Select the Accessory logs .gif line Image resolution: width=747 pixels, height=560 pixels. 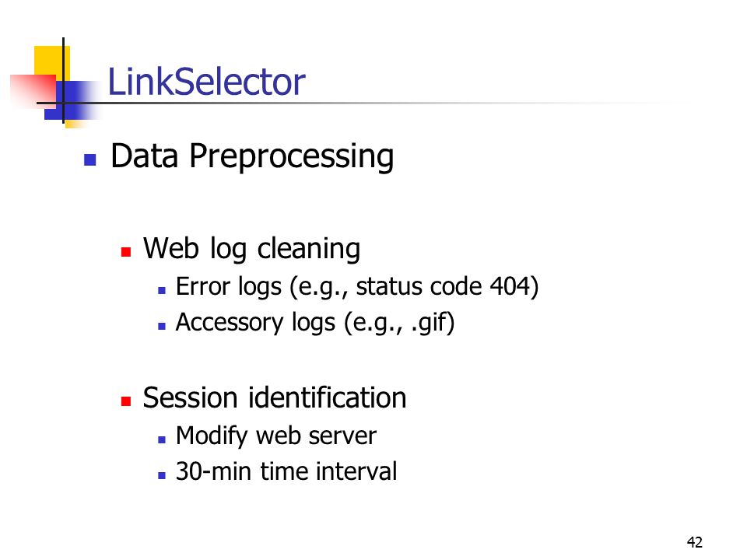pos(315,323)
